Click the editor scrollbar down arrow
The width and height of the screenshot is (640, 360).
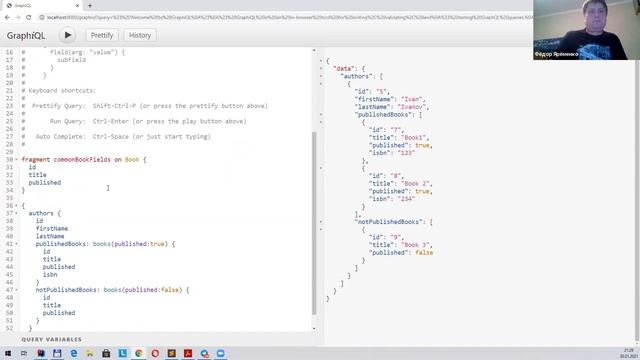click(x=314, y=329)
